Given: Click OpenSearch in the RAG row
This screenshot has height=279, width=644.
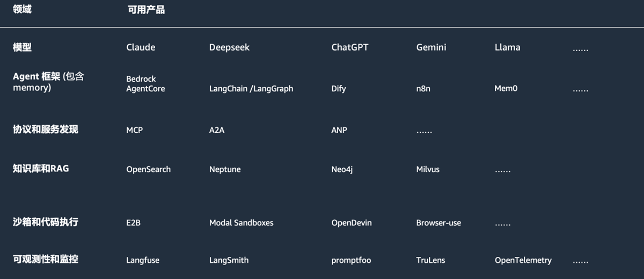Looking at the screenshot, I should pyautogui.click(x=149, y=169).
